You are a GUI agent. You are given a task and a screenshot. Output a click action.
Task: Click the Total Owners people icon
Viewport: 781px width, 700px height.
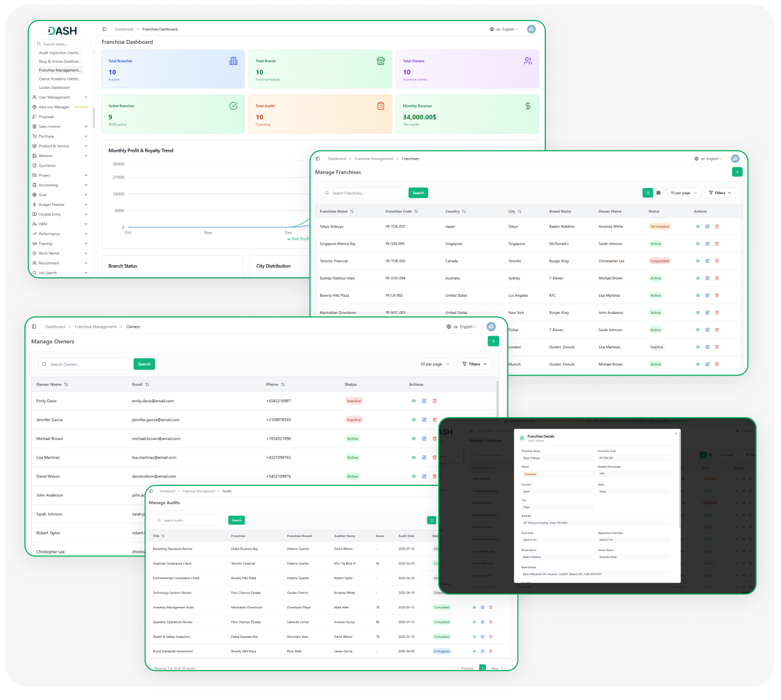click(x=528, y=61)
